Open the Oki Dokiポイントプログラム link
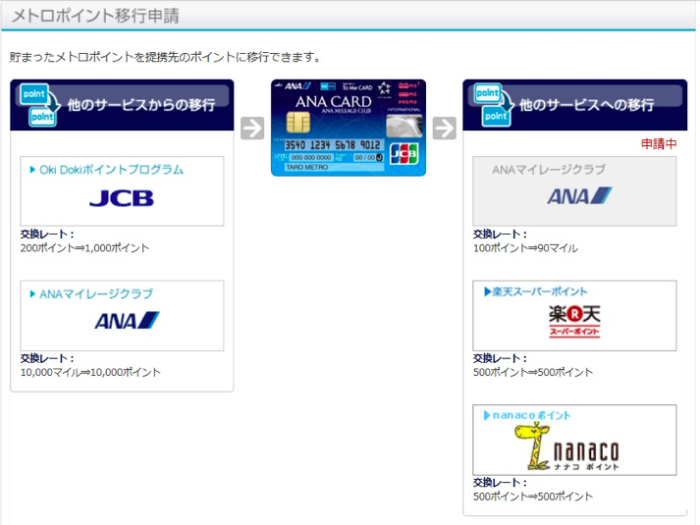Screen dimensions: 700x525 [x=111, y=170]
